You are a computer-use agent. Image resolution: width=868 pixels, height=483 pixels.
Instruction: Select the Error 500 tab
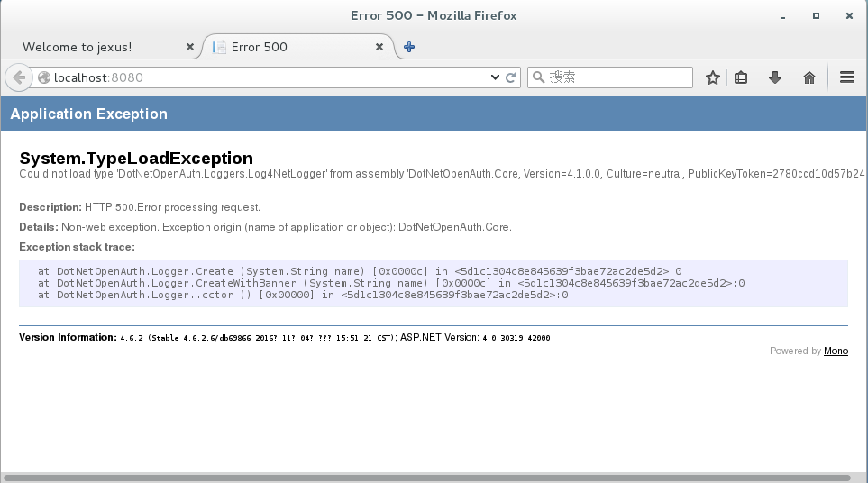tap(297, 47)
